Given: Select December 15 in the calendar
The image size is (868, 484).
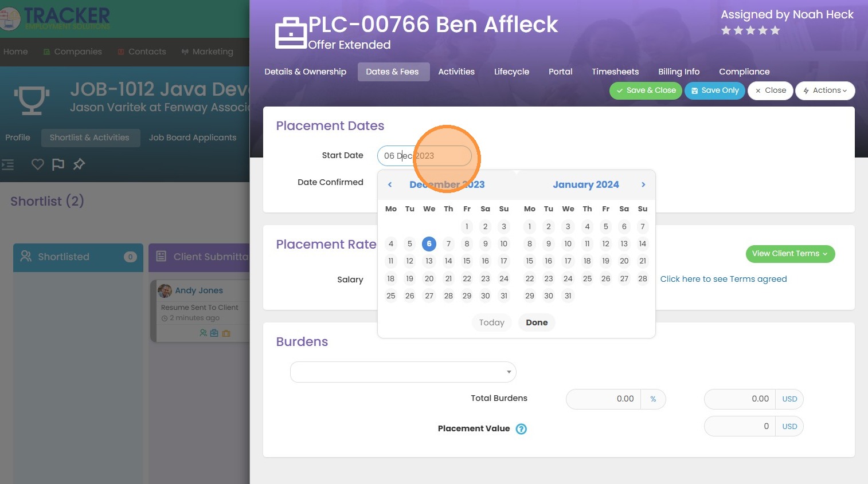Looking at the screenshot, I should tap(467, 261).
